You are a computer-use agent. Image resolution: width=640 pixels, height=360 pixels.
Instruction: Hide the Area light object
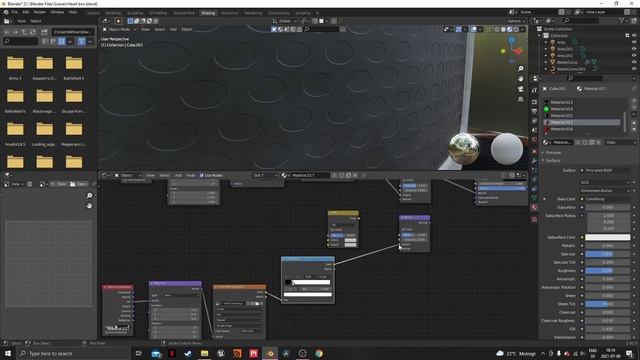click(634, 42)
